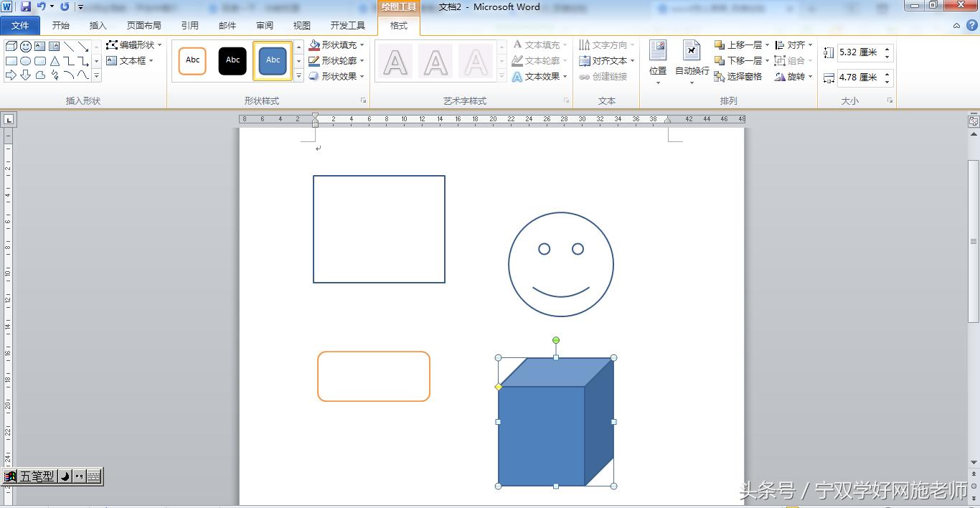Select the blue Abc shape style
Image resolution: width=980 pixels, height=508 pixels.
pyautogui.click(x=272, y=60)
